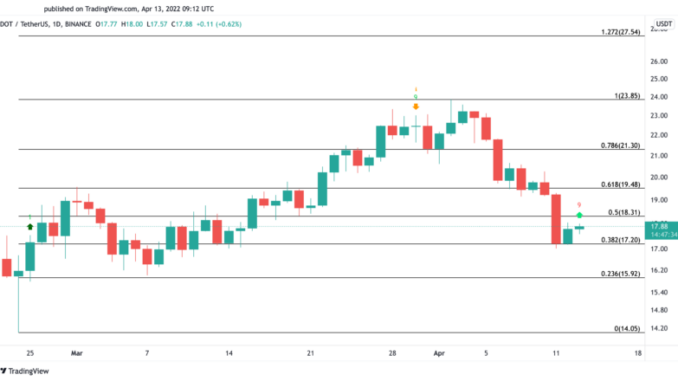Image resolution: width=678 pixels, height=381 pixels.
Task: Click the Apr date on time axis
Action: point(439,353)
